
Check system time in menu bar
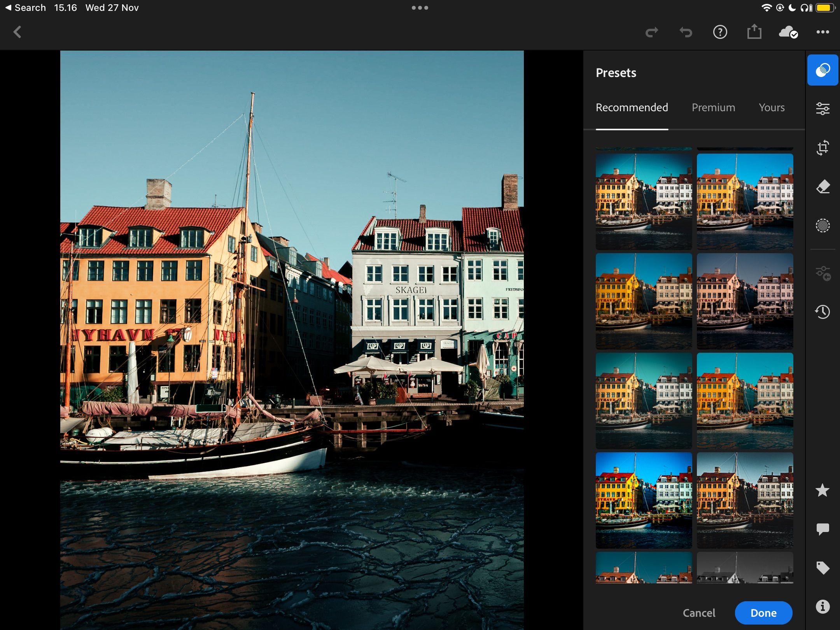(64, 7)
